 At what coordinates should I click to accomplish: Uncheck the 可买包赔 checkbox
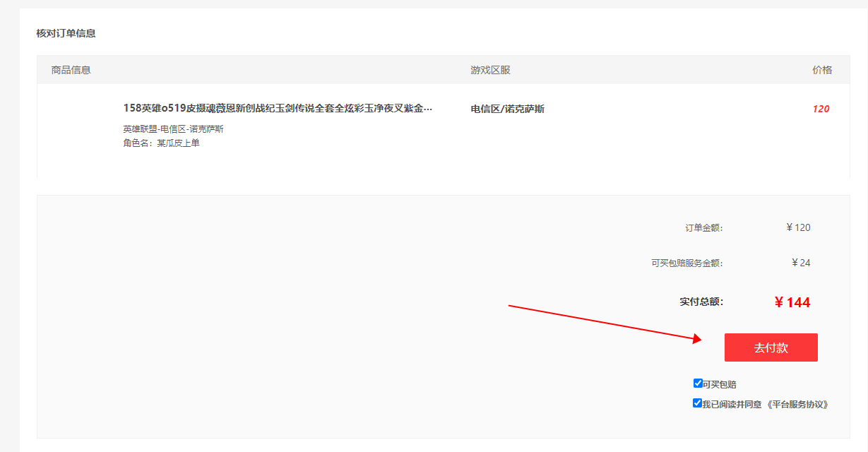click(698, 383)
